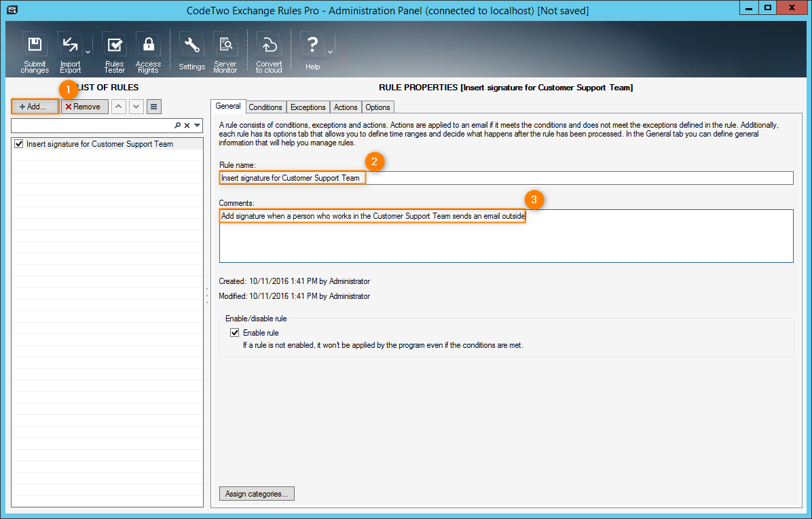
Task: Toggle the checkbox for Insert signature rule
Action: [x=19, y=144]
